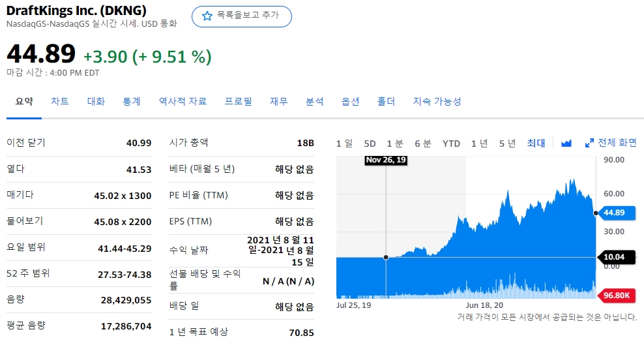This screenshot has width=644, height=349.
Task: Click the EPS (TTM) label
Action: coord(190,222)
